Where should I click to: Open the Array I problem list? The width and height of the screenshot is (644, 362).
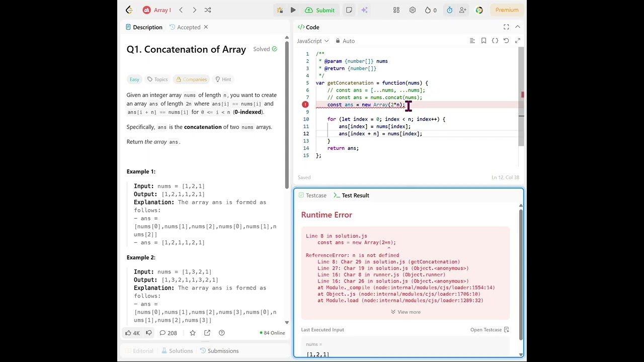coord(157,10)
